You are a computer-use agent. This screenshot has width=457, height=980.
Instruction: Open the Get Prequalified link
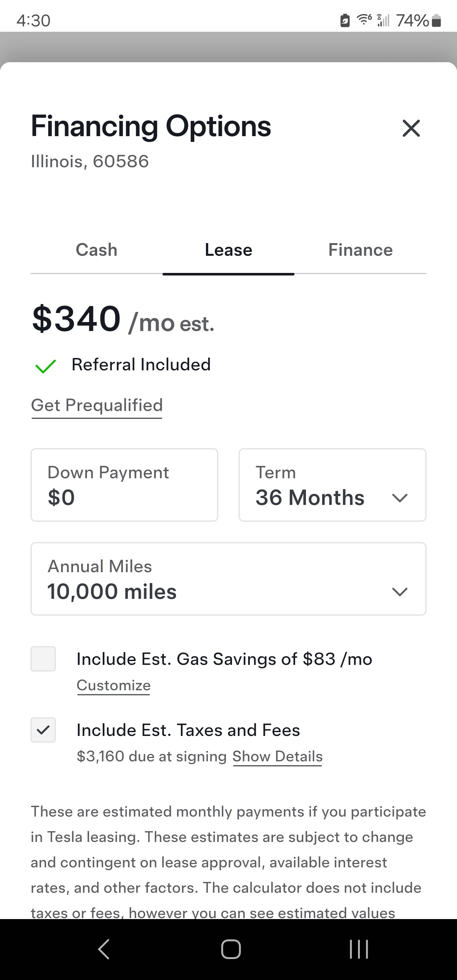(x=97, y=405)
